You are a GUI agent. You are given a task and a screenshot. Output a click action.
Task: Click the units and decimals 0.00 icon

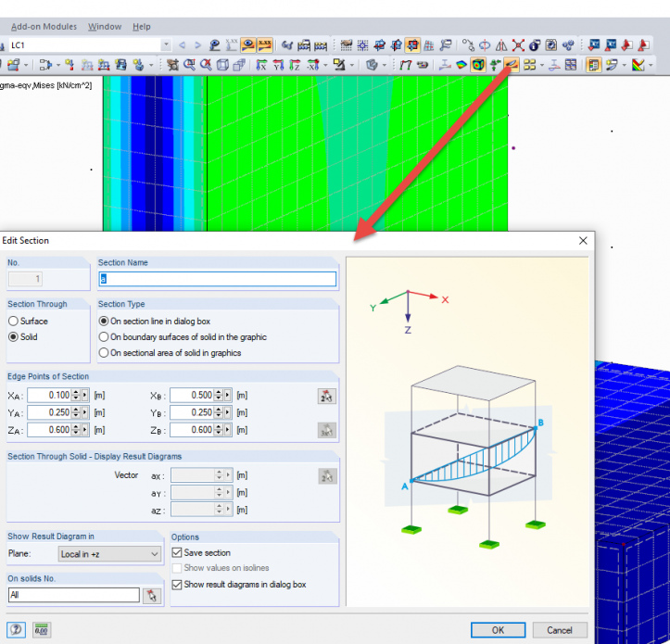[x=42, y=629]
